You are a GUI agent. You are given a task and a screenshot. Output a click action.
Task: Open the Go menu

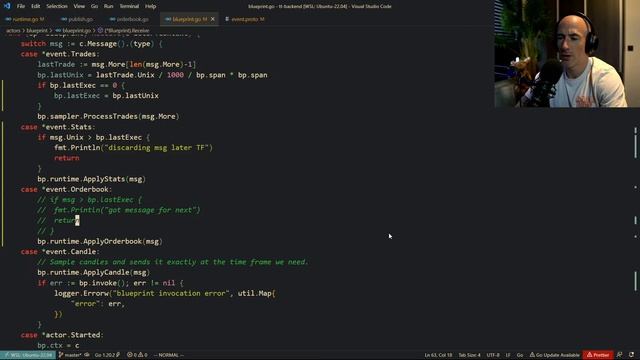coord(94,6)
